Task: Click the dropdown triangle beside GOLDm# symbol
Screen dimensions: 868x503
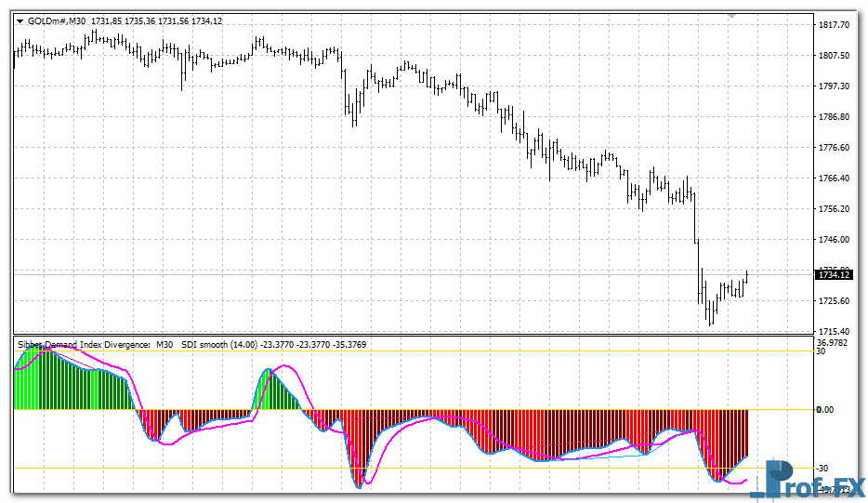Action: coord(20,21)
